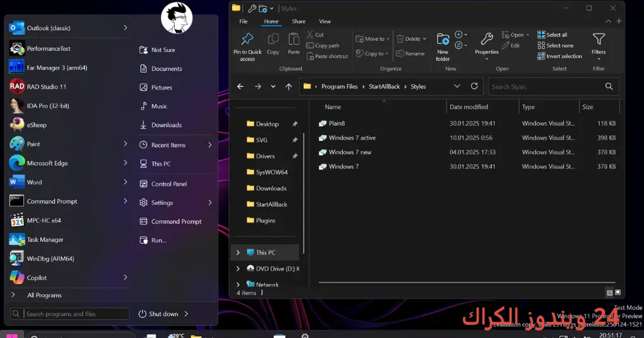Expand Paint jump list arrow

125,144
